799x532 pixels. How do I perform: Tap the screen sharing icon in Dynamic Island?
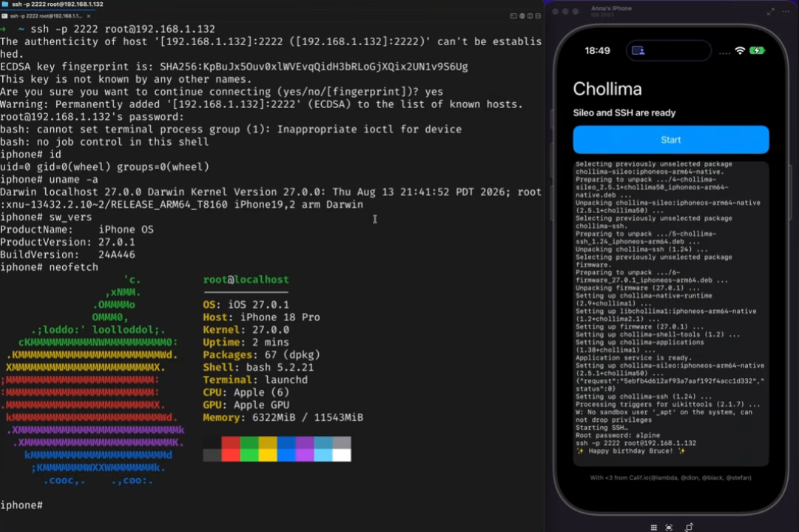(638, 50)
